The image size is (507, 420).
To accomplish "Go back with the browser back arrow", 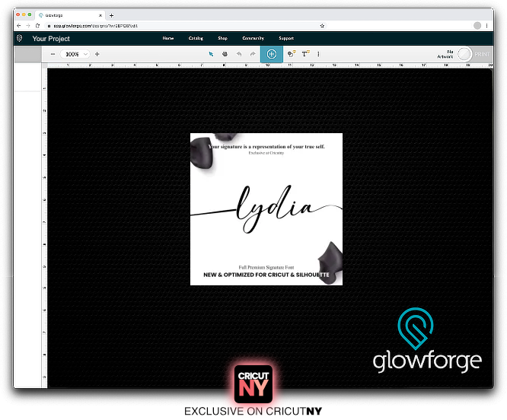I will click(x=19, y=26).
